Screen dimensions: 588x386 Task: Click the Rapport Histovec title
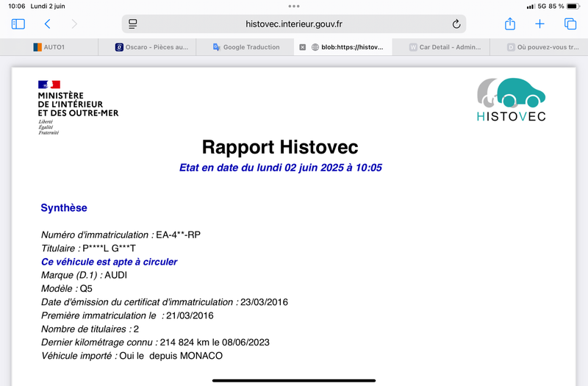(x=280, y=147)
